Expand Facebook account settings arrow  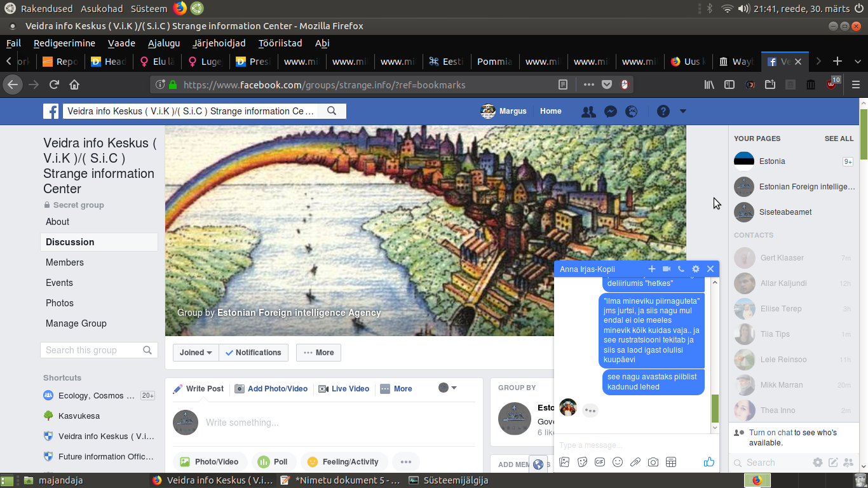pyautogui.click(x=683, y=111)
